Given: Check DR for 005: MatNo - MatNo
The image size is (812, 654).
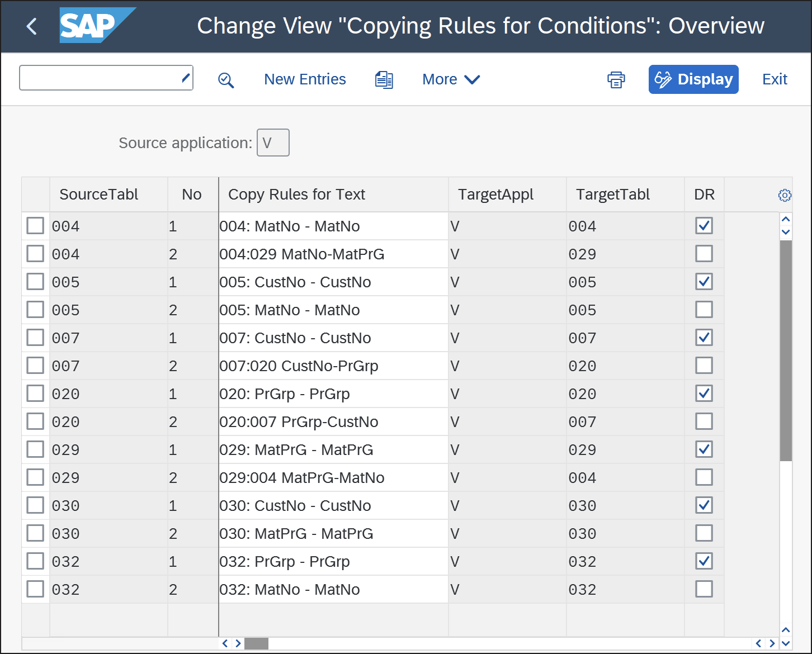Looking at the screenshot, I should (x=704, y=310).
